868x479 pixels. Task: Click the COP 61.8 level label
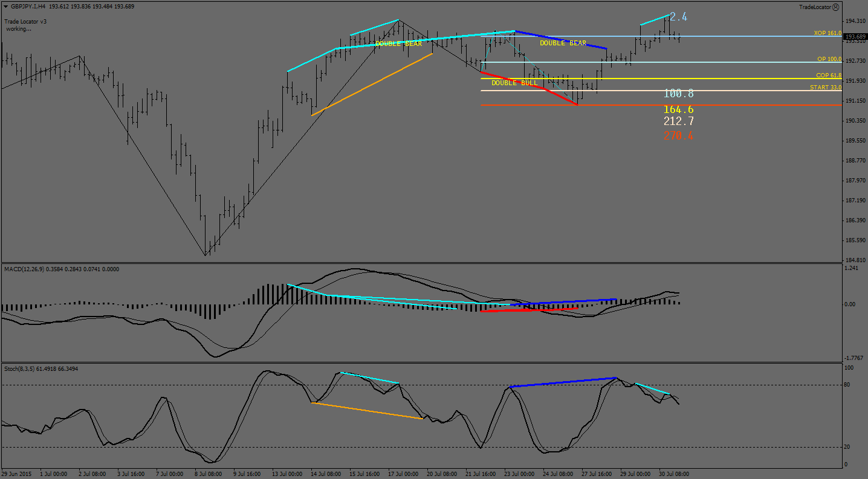(828, 76)
